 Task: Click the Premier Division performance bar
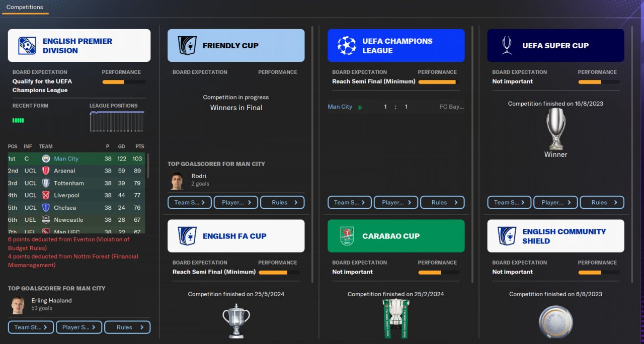click(x=124, y=82)
